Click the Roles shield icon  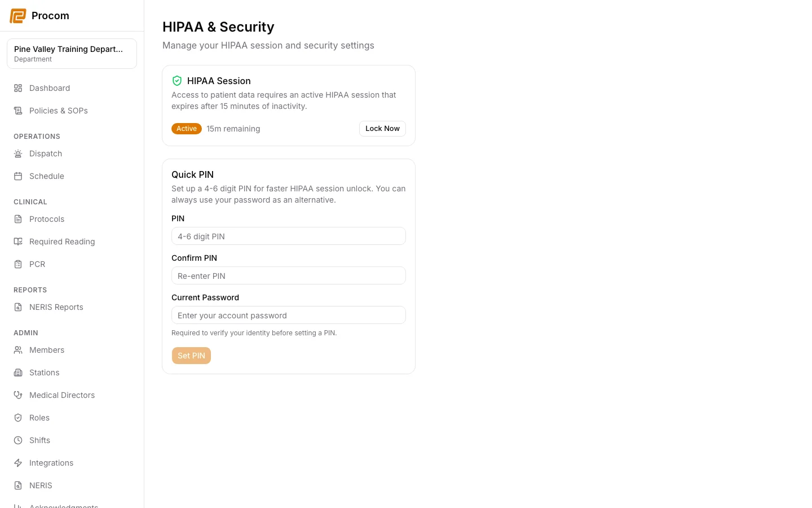pos(18,418)
